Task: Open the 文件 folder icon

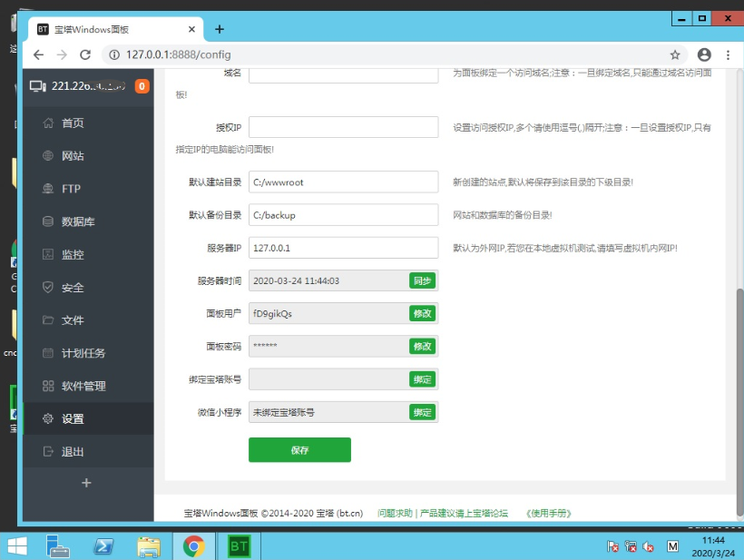Action: pos(48,319)
